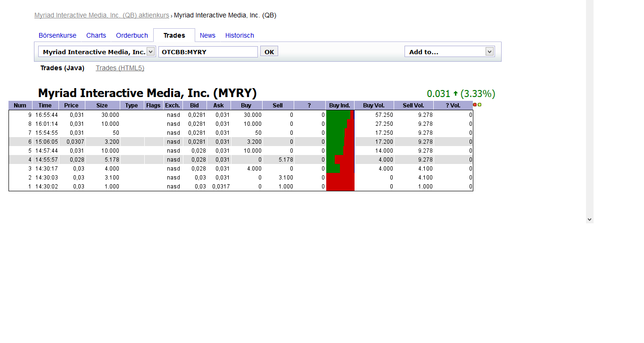Open the Myriad Interactive Media aktienkurs breadcrumb link
This screenshot has width=644, height=343.
coord(102,15)
